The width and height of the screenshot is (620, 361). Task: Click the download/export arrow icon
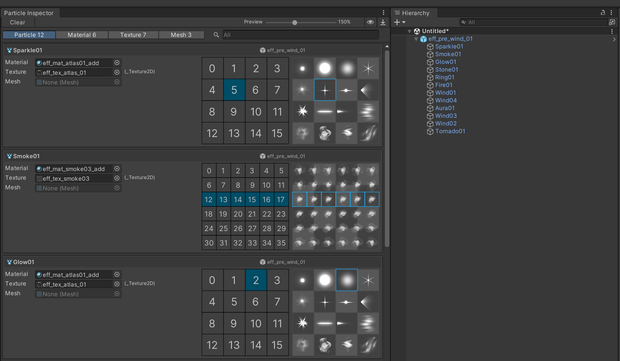point(383,22)
